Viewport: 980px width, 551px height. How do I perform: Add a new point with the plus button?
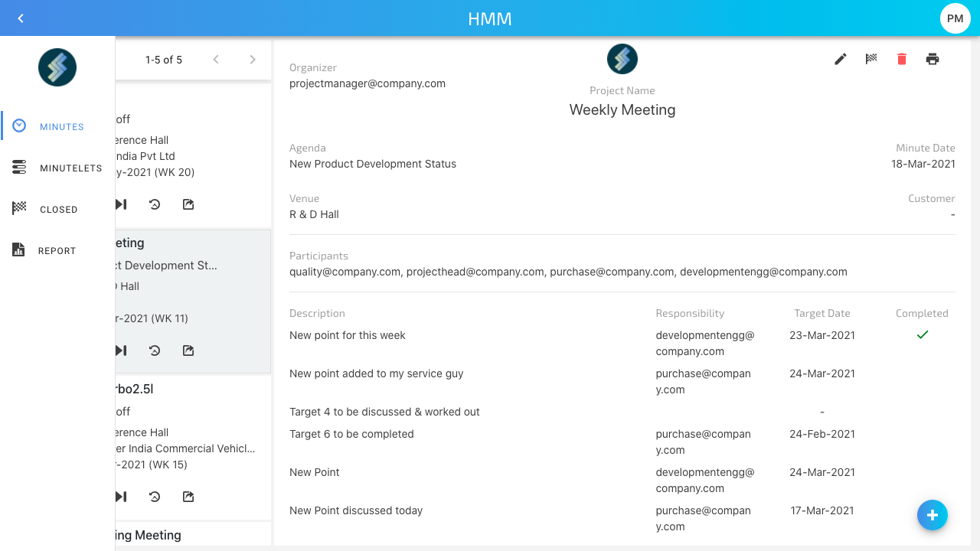(x=933, y=515)
